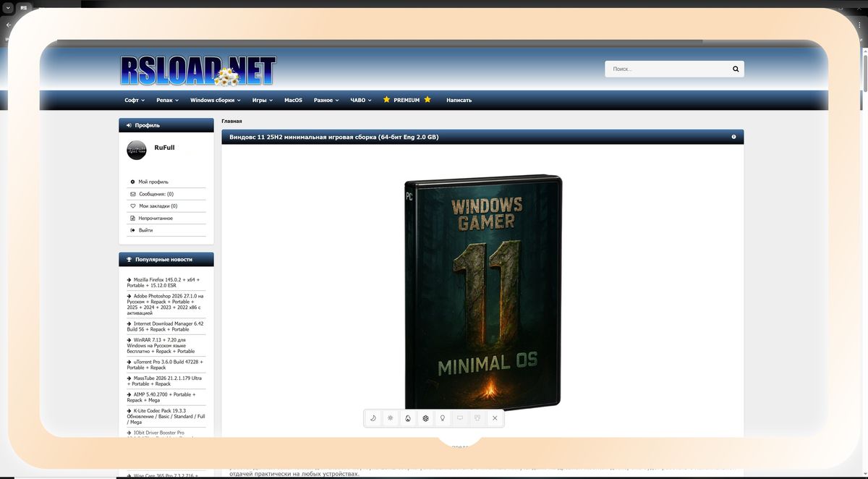The height and width of the screenshot is (479, 868).
Task: Click the yellow star right of PREMIUM
Action: click(427, 100)
